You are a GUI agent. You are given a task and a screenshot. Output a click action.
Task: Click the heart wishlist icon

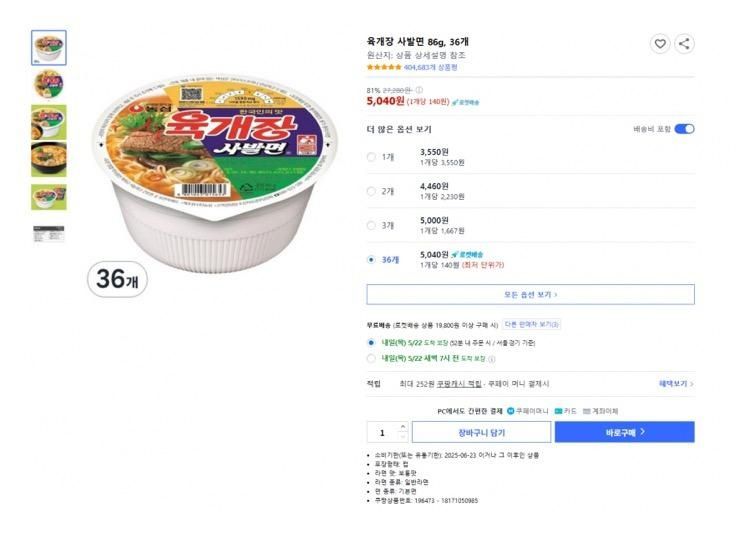coord(659,43)
